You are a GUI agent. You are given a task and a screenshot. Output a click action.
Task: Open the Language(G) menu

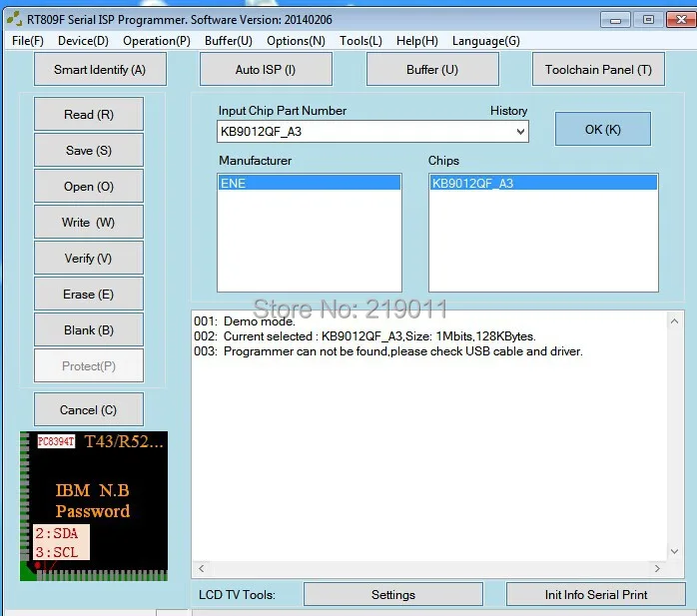(x=486, y=41)
